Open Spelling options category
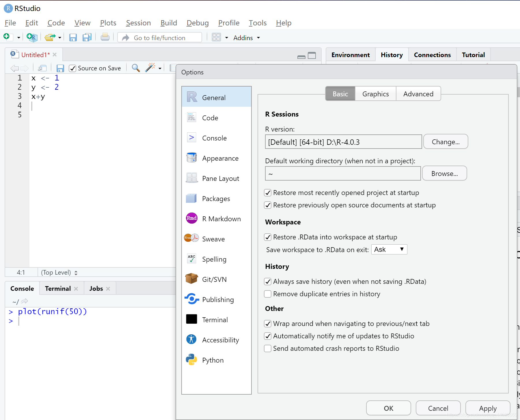Image resolution: width=520 pixels, height=420 pixels. tap(217, 259)
